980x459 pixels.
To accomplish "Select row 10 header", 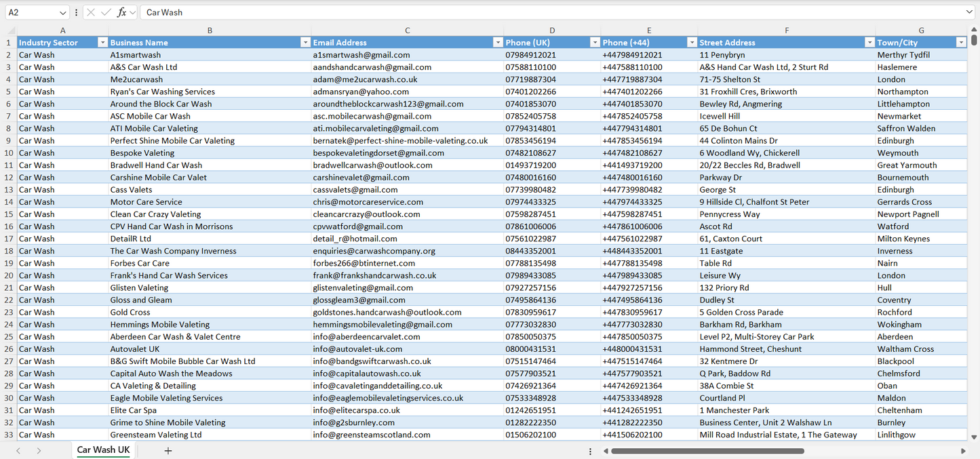I will coord(9,153).
